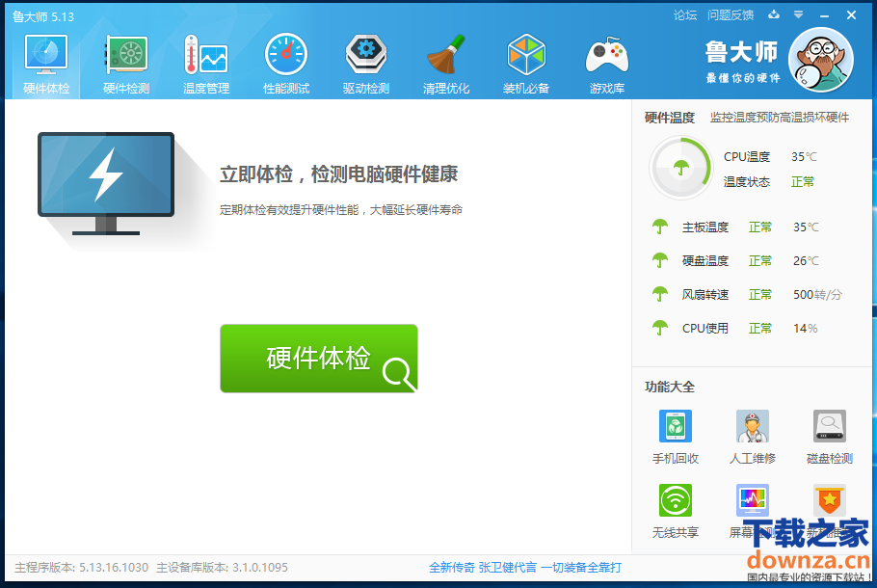
Task: Click the circular CPU temperature gauge
Action: pyautogui.click(x=681, y=169)
